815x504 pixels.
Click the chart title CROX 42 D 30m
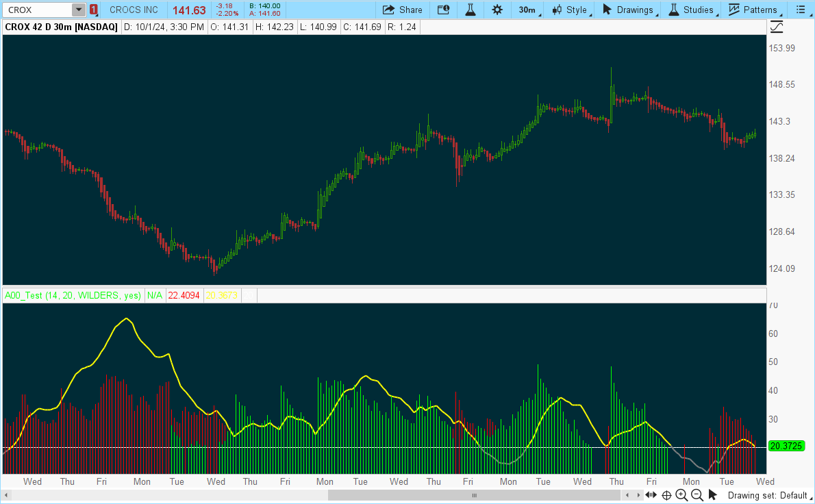tap(62, 27)
